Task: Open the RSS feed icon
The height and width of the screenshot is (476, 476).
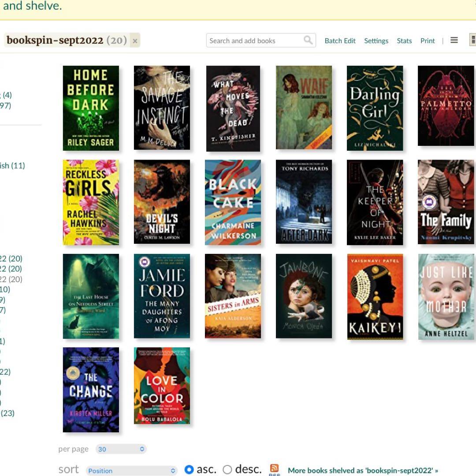Action: 274,469
